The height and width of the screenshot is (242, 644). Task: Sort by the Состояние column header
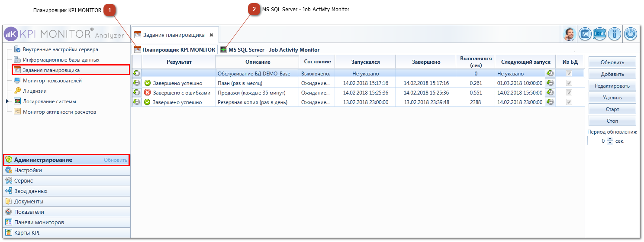coord(317,62)
